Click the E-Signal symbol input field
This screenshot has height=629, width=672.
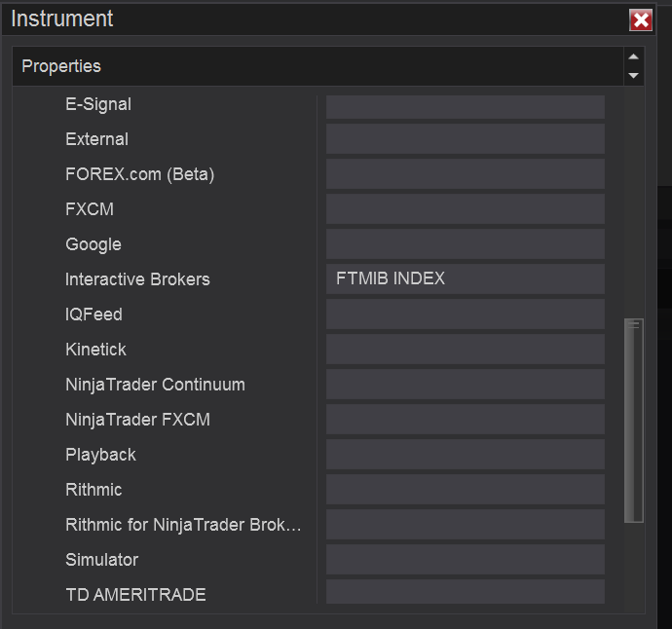tap(465, 105)
